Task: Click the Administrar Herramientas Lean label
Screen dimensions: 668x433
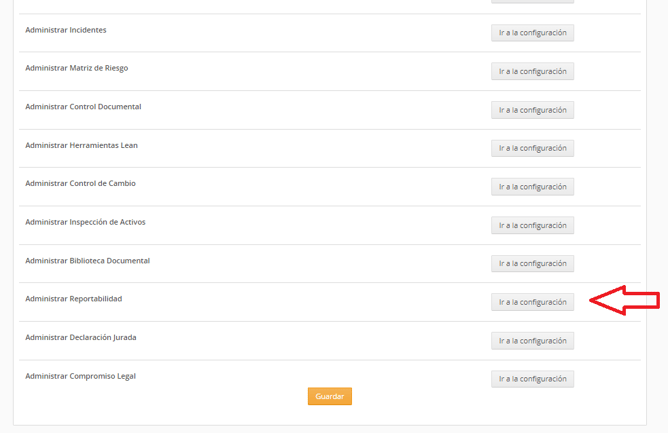Action: (81, 145)
